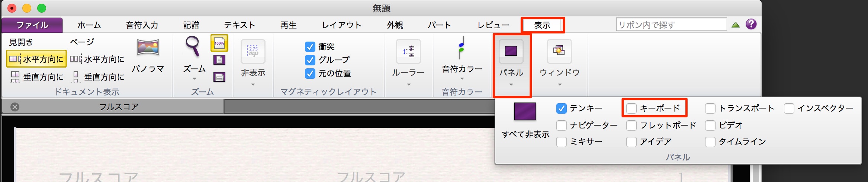Screen dimensions: 868x182
Task: Click the red close window button
Action: [12, 8]
